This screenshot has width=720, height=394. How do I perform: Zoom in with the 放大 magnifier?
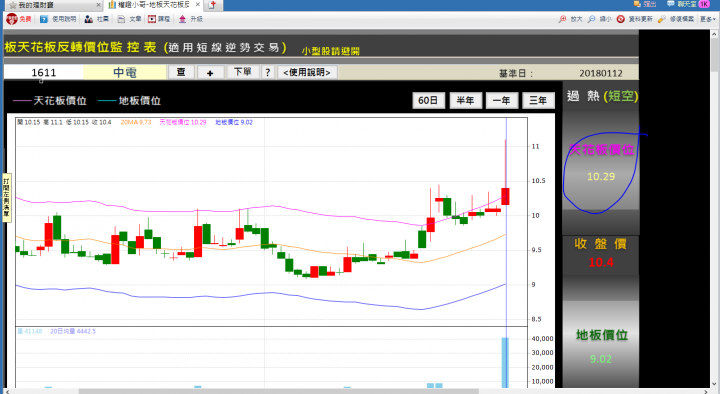(562, 19)
